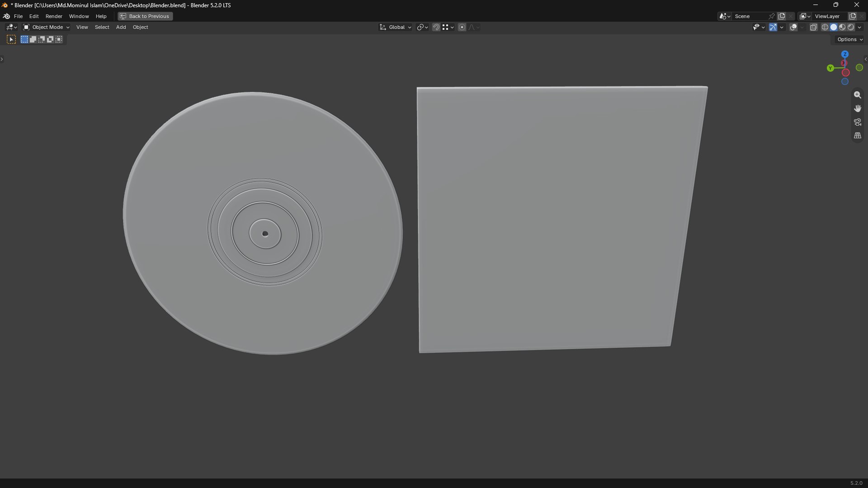Choose the Extend selection mode icon
868x488 pixels.
coord(33,39)
